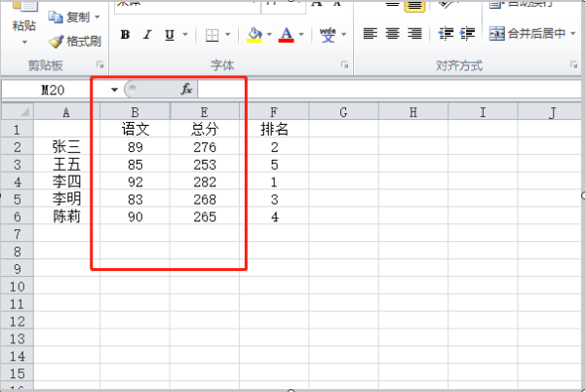Click into the formula bar

(x=390, y=90)
